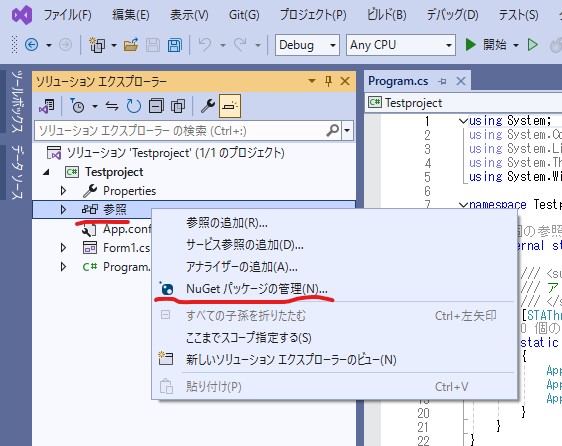562x446 pixels.
Task: Collapse the Testproject project node
Action: coord(46,172)
